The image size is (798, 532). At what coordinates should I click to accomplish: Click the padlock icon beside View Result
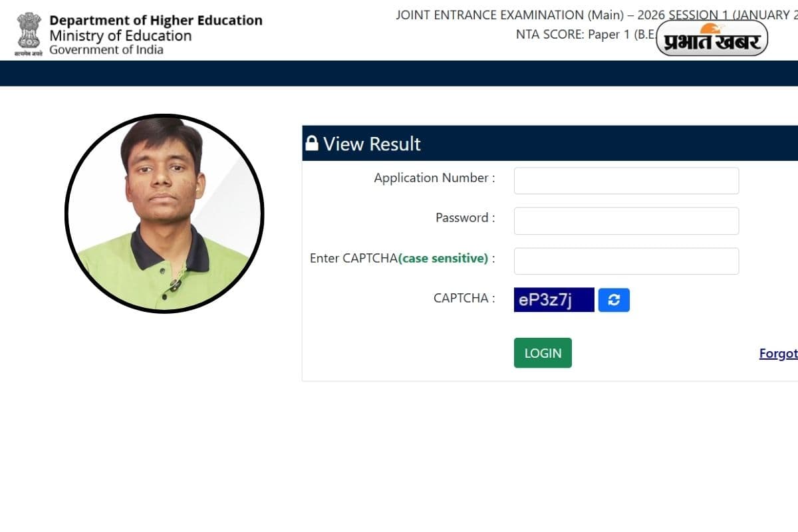(312, 143)
